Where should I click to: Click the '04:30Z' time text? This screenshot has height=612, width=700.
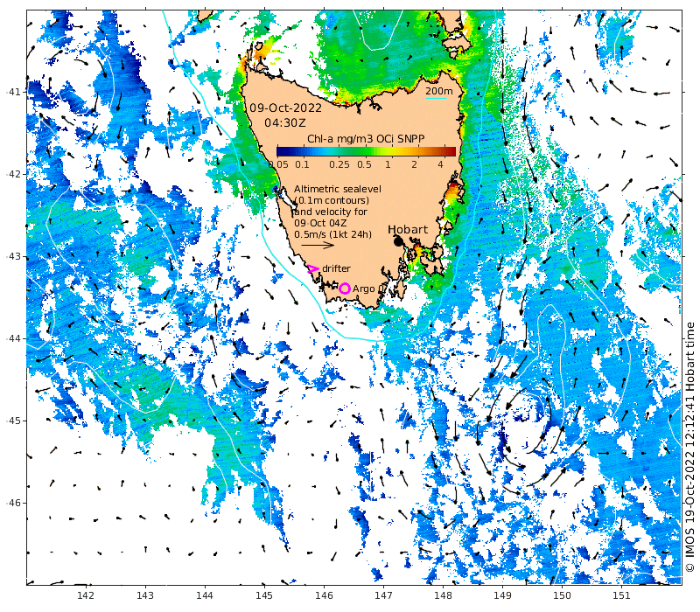pos(285,122)
